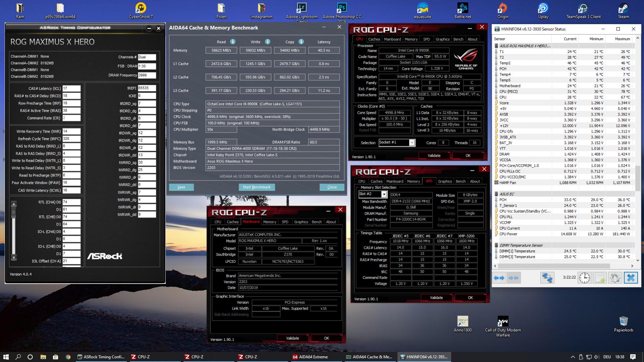Click HWiNFO vertical scrollbar thumb
Screen dimensions: 644x362
click(x=638, y=178)
